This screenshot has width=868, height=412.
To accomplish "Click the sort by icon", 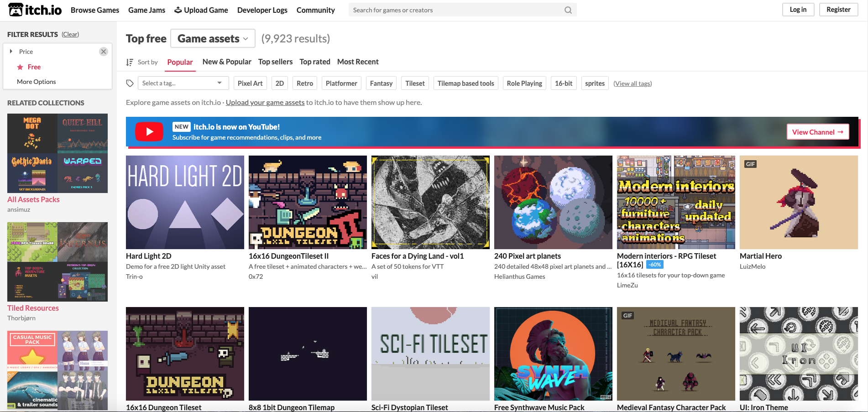I will point(130,62).
